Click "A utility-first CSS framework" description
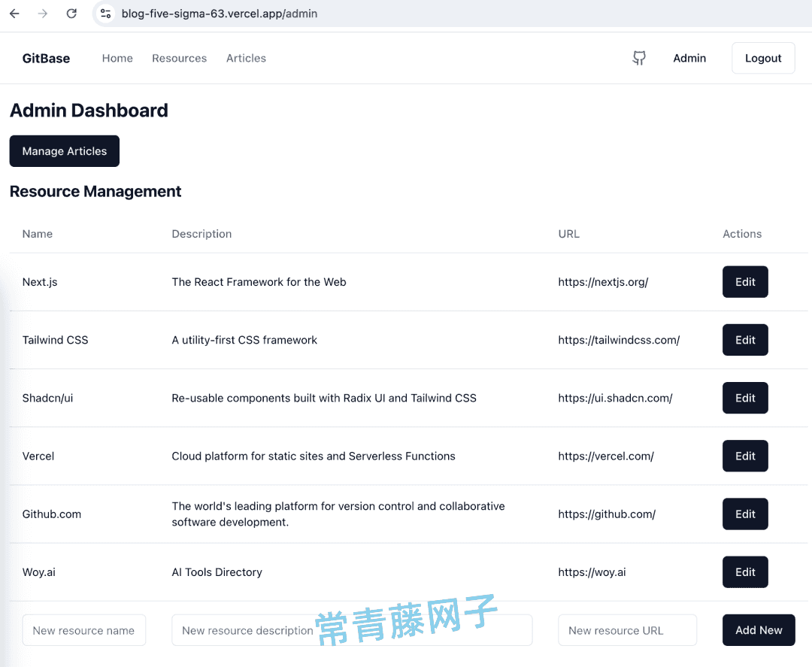 [x=244, y=340]
